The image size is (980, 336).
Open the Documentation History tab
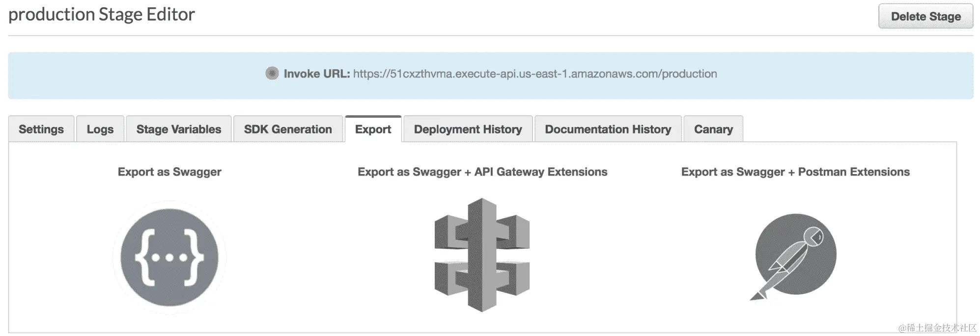(x=608, y=129)
